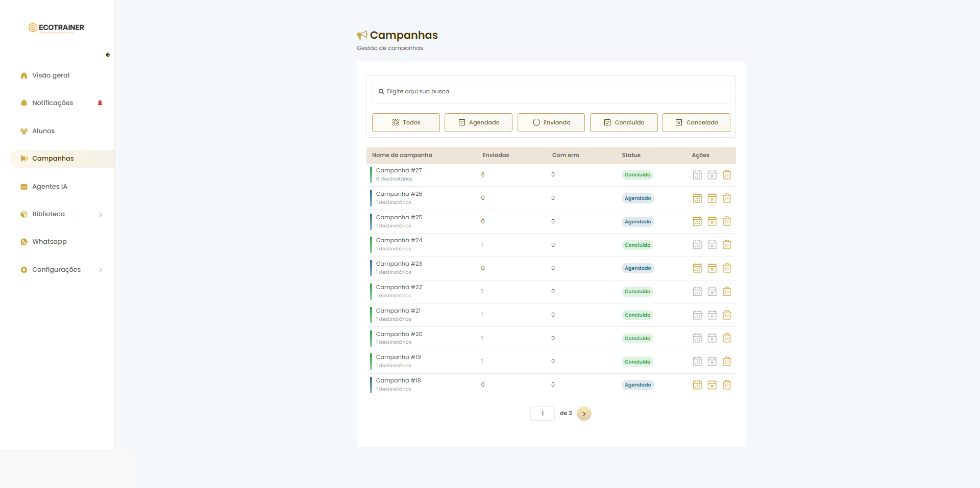Click the Campanha #20 name
This screenshot has width=980, height=488.
(x=399, y=335)
